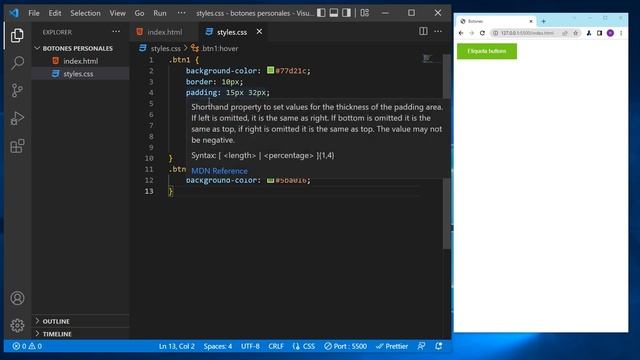
Task: Open Explorer views and more actions
Action: pos(116,31)
